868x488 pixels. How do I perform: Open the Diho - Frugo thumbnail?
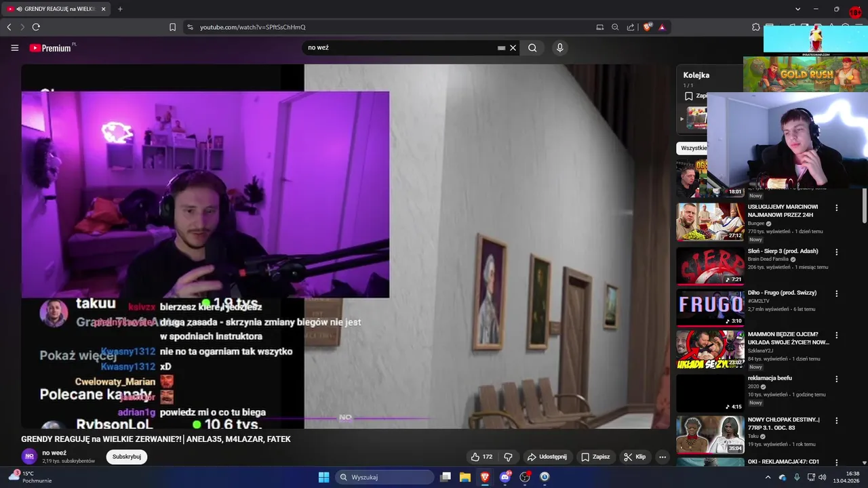click(x=710, y=308)
